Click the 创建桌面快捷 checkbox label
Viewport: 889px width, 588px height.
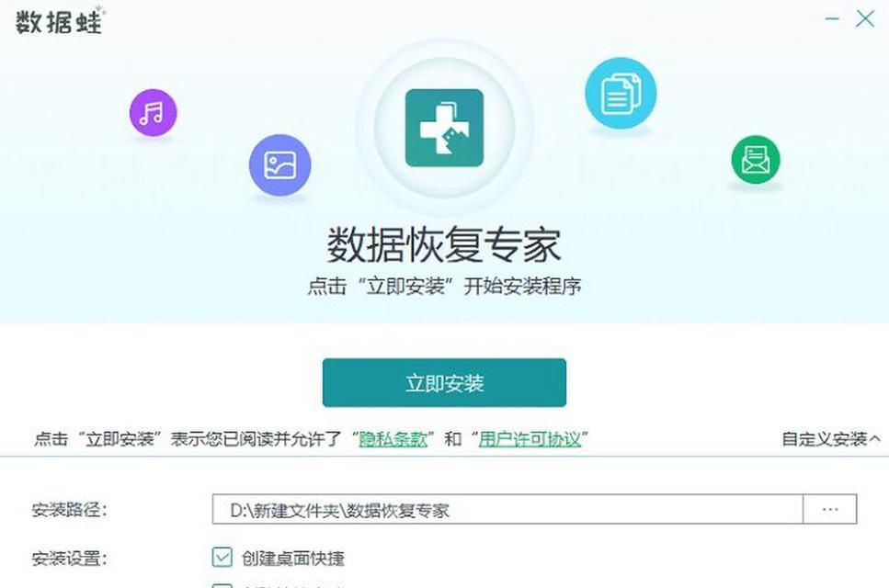(293, 559)
